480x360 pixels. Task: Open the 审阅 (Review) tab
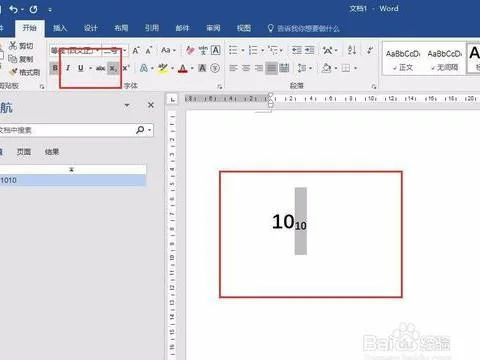coord(213,28)
